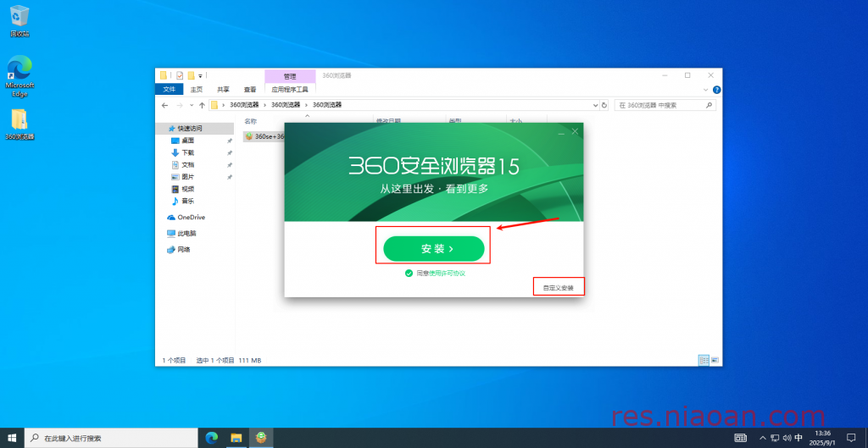
Task: Click folder icon dropdown in address bar
Action: pyautogui.click(x=214, y=105)
